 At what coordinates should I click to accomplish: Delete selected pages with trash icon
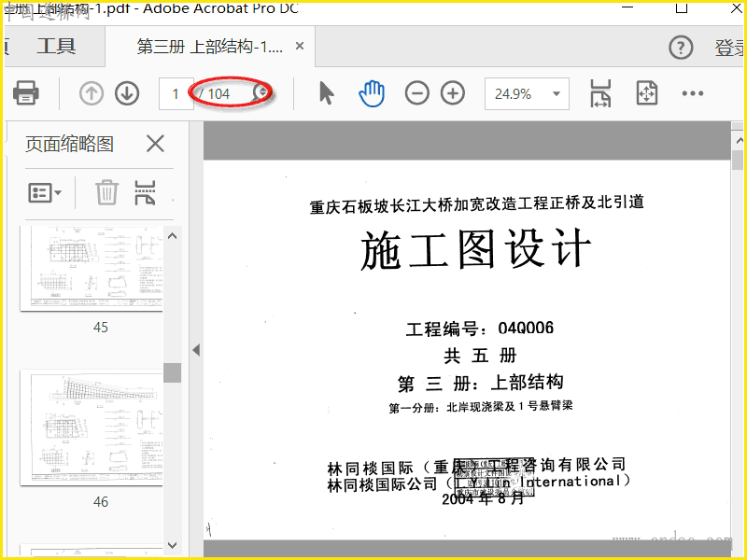coord(106,192)
